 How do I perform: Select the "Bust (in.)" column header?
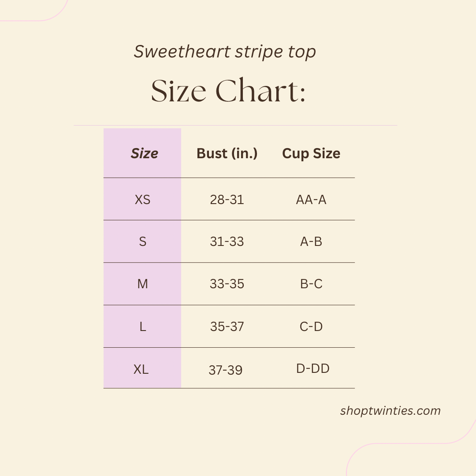click(x=227, y=153)
